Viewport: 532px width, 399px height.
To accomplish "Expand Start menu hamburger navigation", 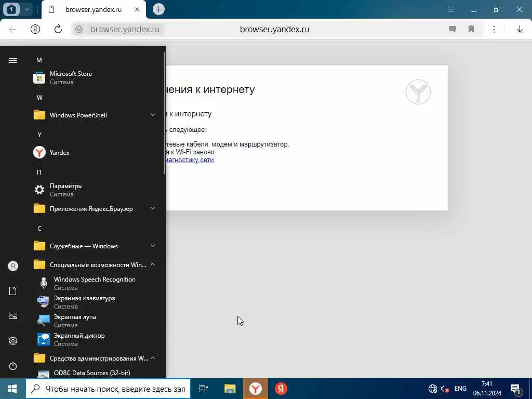I will point(13,60).
